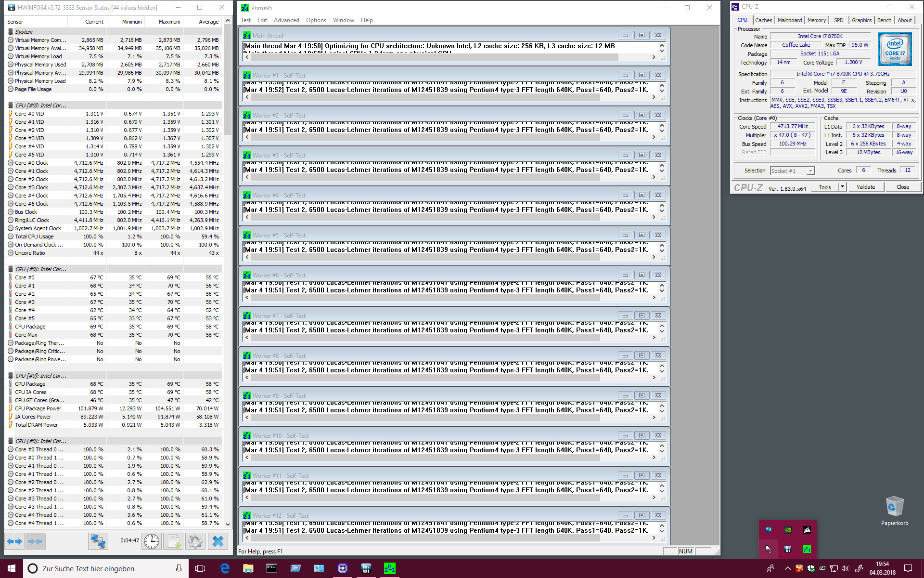Click the Intel Core i7 logo in CPU-Z
The width and height of the screenshot is (924, 578).
pos(895,49)
